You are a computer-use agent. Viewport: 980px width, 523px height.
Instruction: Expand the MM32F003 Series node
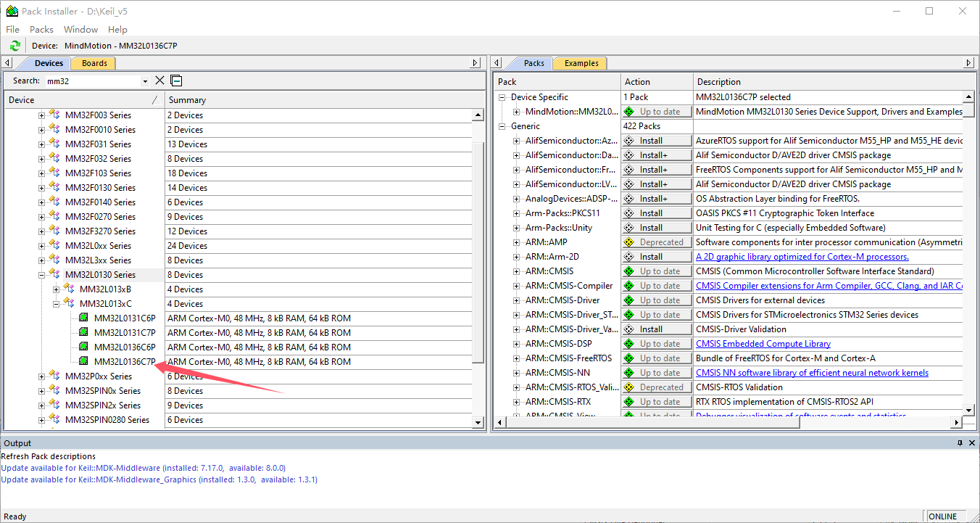(41, 115)
